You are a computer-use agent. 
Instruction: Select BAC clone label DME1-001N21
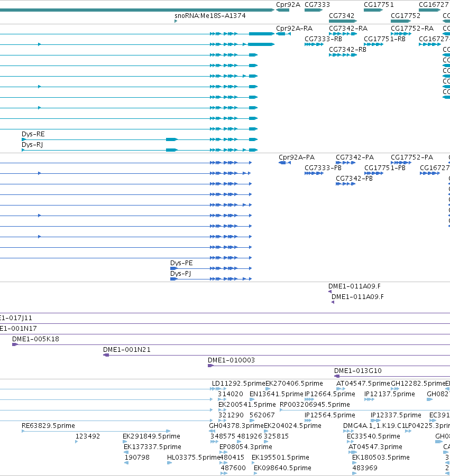(127, 350)
